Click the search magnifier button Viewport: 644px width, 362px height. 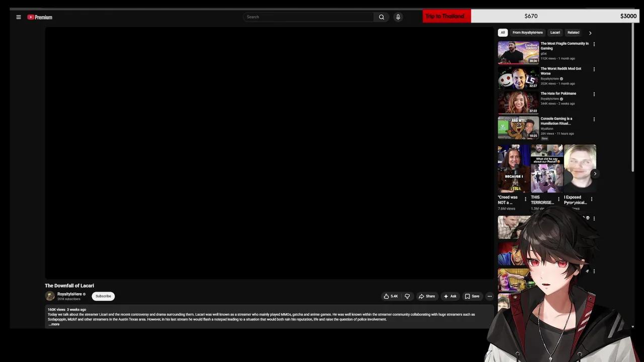[381, 17]
